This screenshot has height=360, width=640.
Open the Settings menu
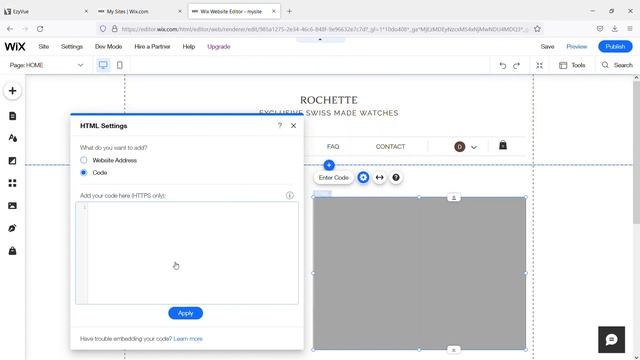[72, 47]
